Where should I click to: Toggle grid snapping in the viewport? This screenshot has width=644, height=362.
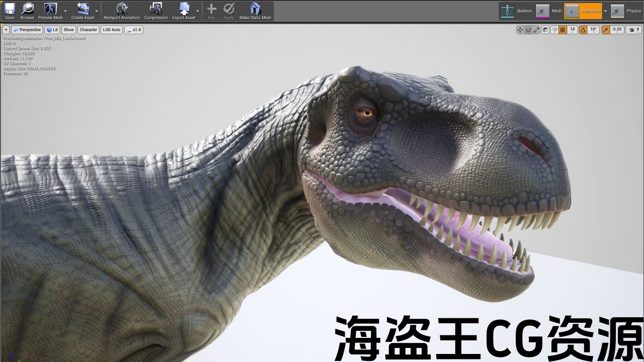[x=563, y=30]
